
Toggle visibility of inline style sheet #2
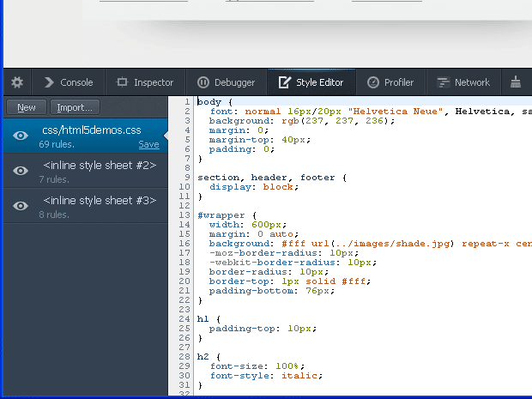(21, 171)
